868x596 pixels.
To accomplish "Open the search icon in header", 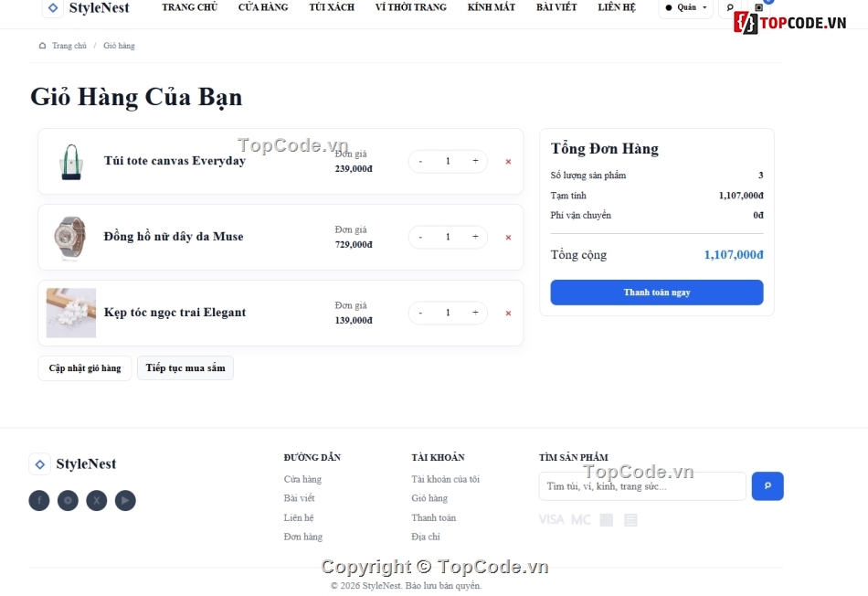I will [x=730, y=7].
